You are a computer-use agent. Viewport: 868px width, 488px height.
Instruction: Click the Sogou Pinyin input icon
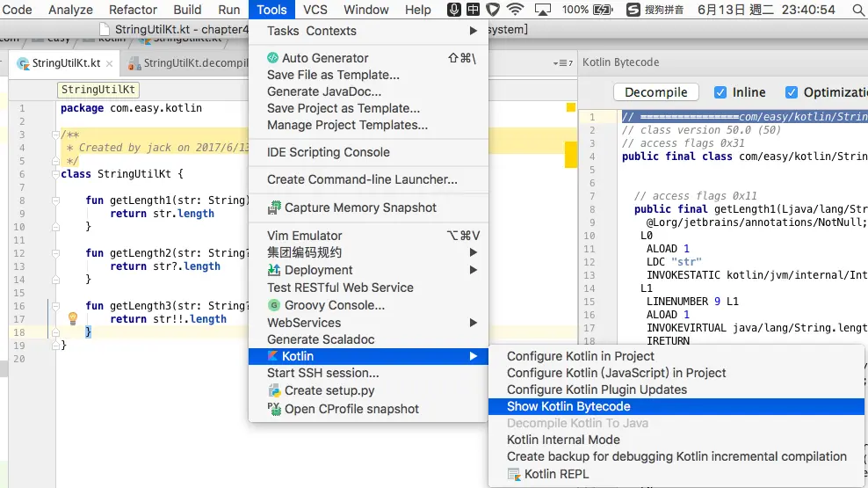pyautogui.click(x=633, y=10)
